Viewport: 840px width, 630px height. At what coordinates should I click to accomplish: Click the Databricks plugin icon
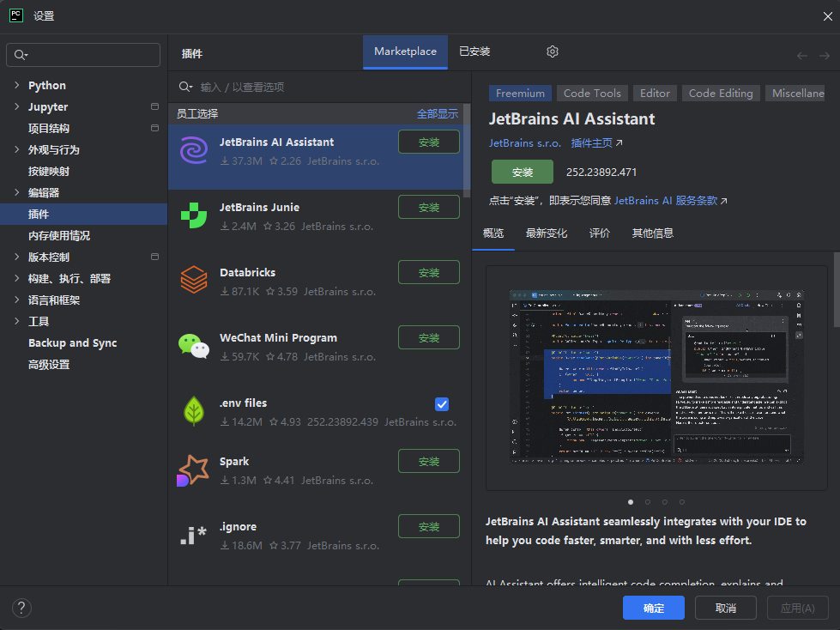click(194, 280)
